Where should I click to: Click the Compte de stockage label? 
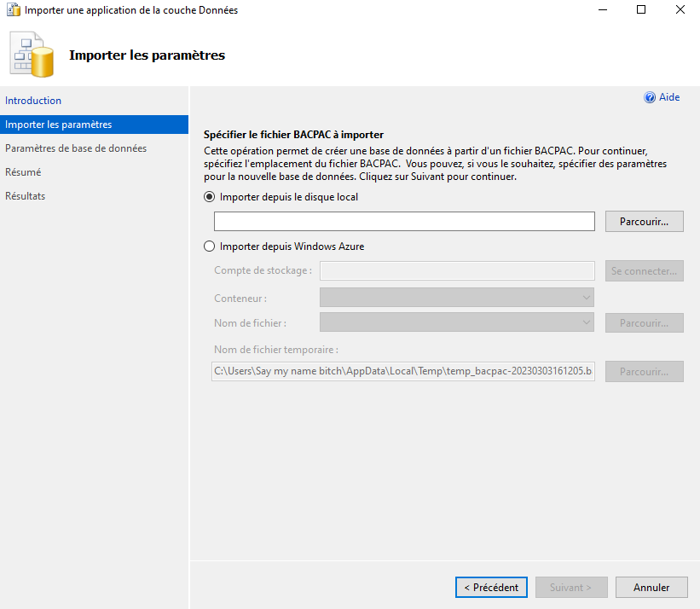point(263,270)
